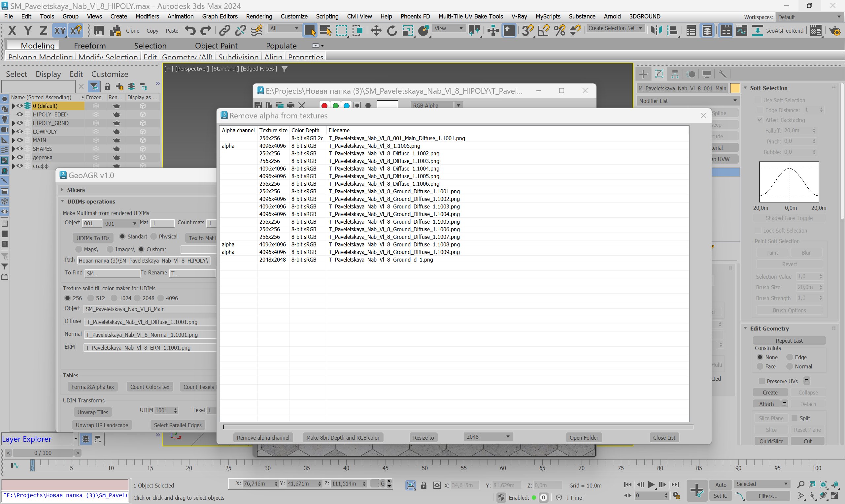Open the RGB Alpha channel dropdown
Screen dimensions: 845x504
[436, 106]
